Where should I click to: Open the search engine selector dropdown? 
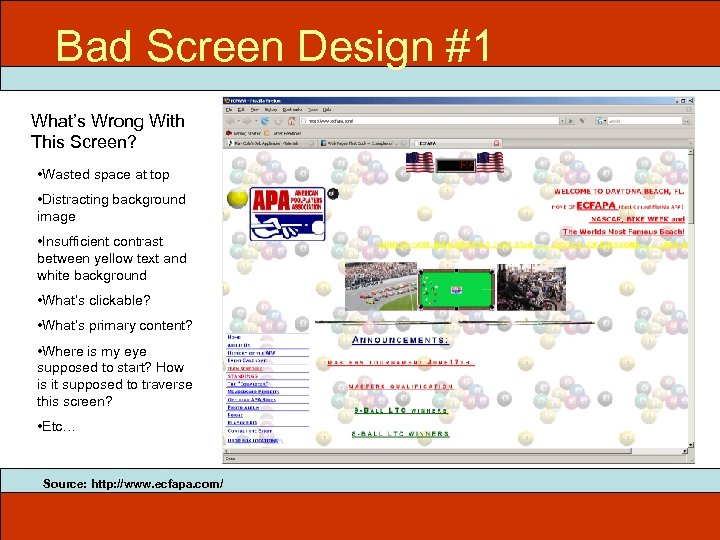point(605,121)
